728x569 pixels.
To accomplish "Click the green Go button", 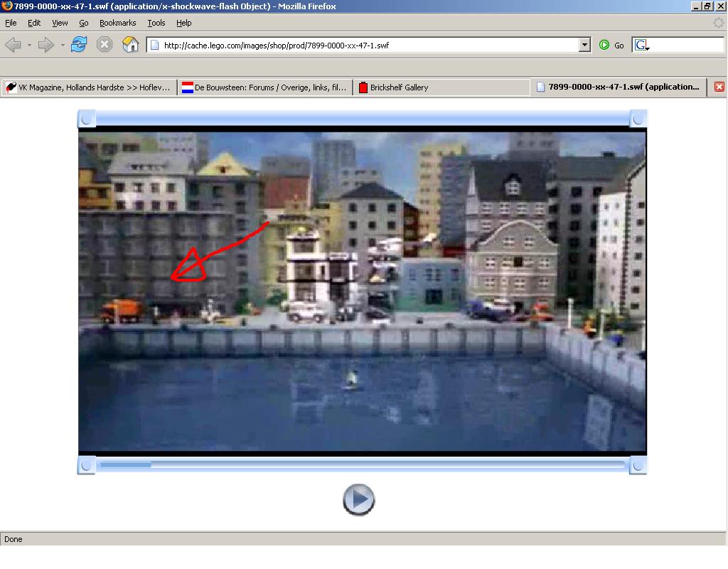I will click(x=611, y=45).
